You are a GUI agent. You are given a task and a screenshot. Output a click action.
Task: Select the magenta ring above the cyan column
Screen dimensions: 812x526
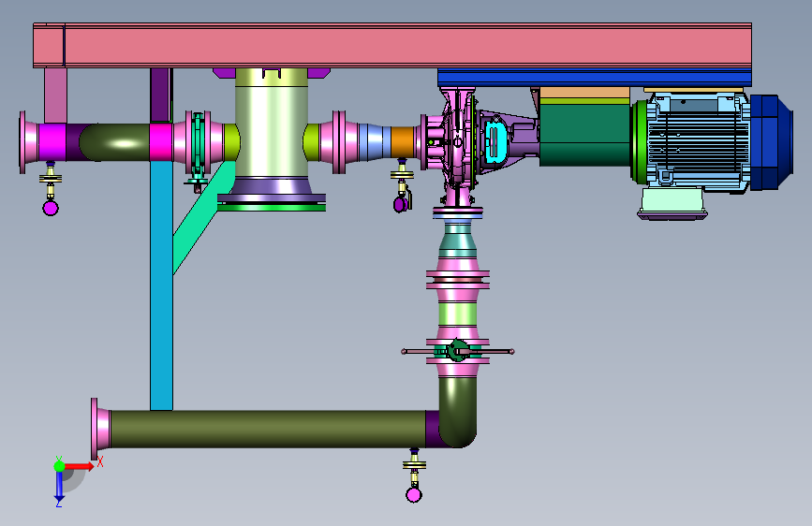tap(161, 142)
